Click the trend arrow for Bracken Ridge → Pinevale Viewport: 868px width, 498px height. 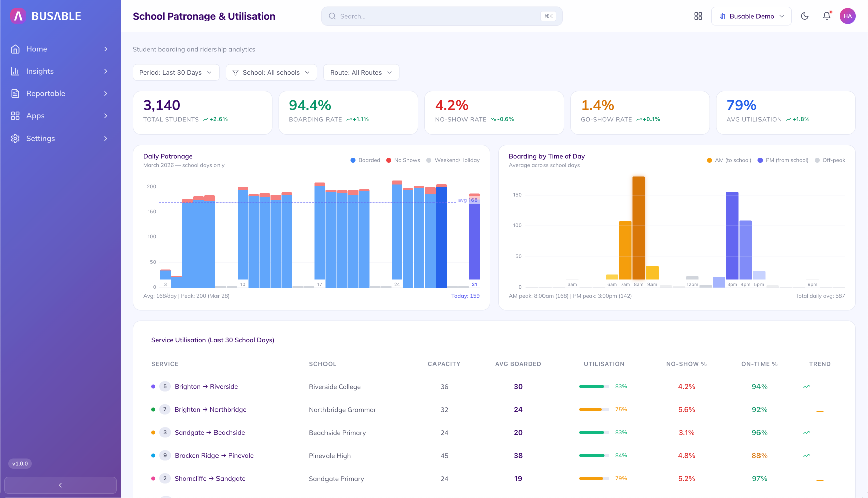pos(806,456)
